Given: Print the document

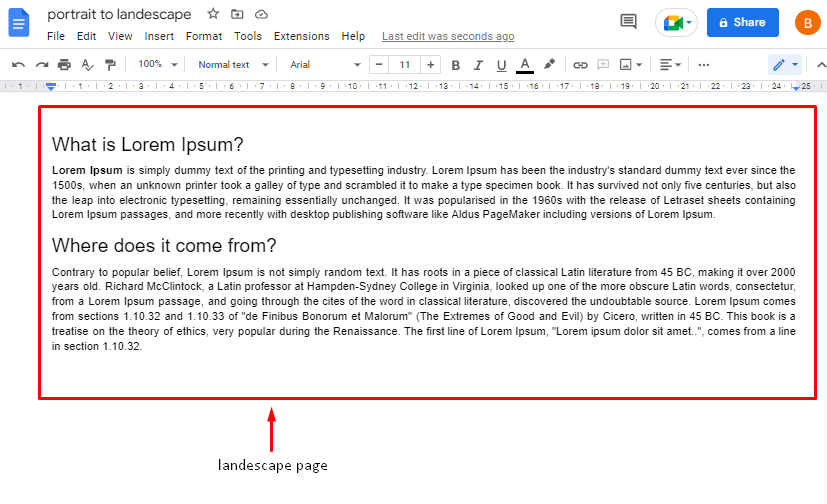Looking at the screenshot, I should tap(64, 65).
